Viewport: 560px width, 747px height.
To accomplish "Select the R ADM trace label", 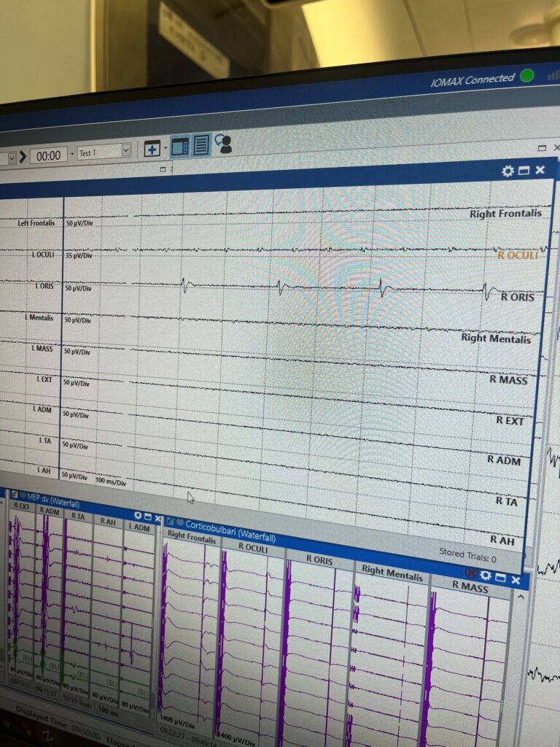I will [504, 460].
